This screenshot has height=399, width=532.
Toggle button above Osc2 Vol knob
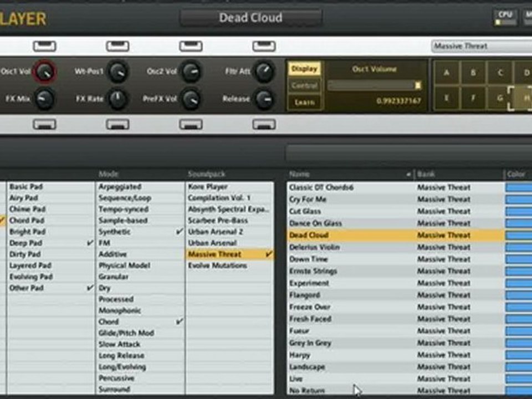(191, 46)
